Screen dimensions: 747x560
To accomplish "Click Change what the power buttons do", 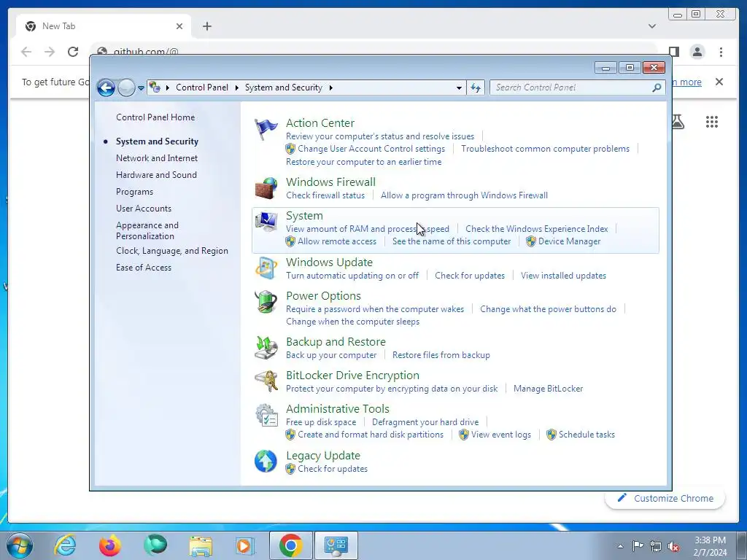I will coord(548,309).
